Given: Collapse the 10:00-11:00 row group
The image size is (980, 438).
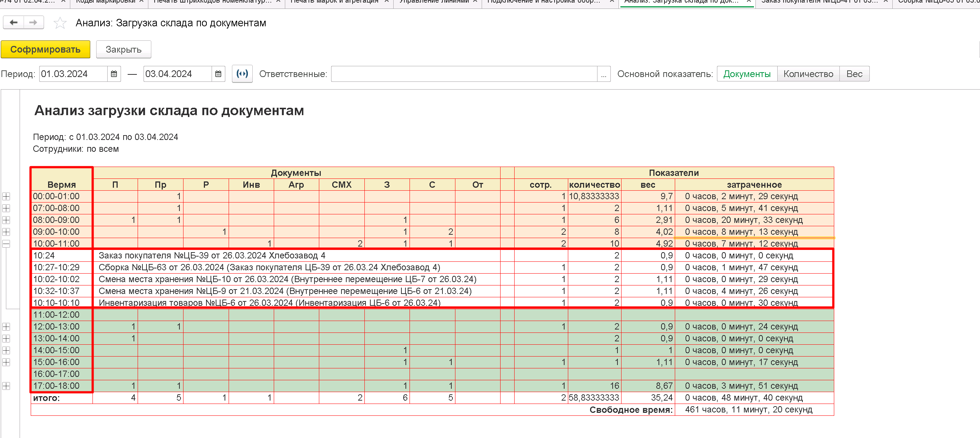Looking at the screenshot, I should pos(6,244).
